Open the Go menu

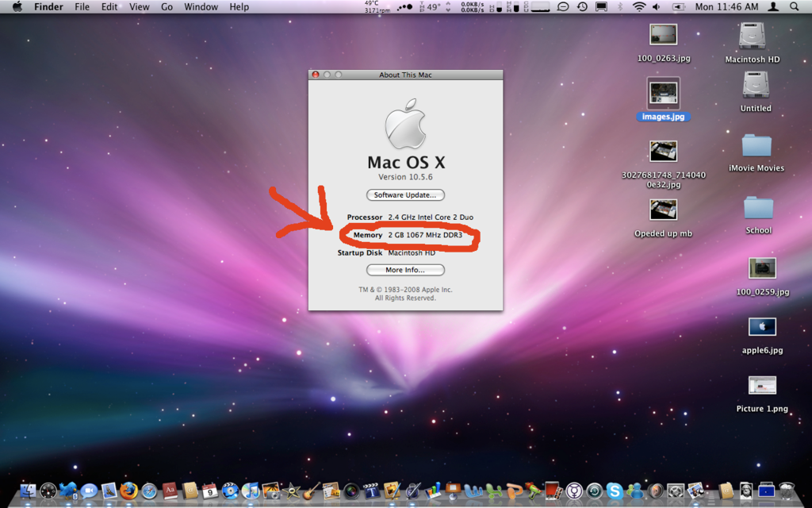[x=167, y=6]
